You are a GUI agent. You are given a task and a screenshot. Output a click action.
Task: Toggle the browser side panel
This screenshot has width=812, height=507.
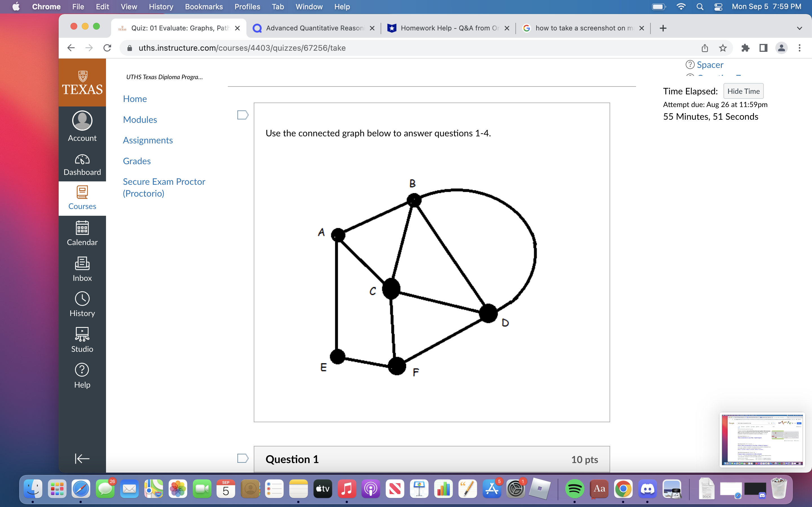(763, 48)
